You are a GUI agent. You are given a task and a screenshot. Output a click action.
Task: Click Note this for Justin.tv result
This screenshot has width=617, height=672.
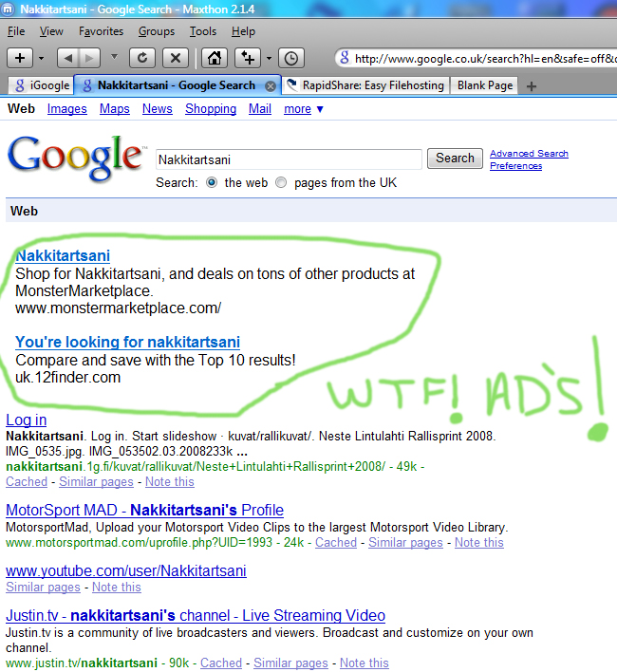[365, 663]
